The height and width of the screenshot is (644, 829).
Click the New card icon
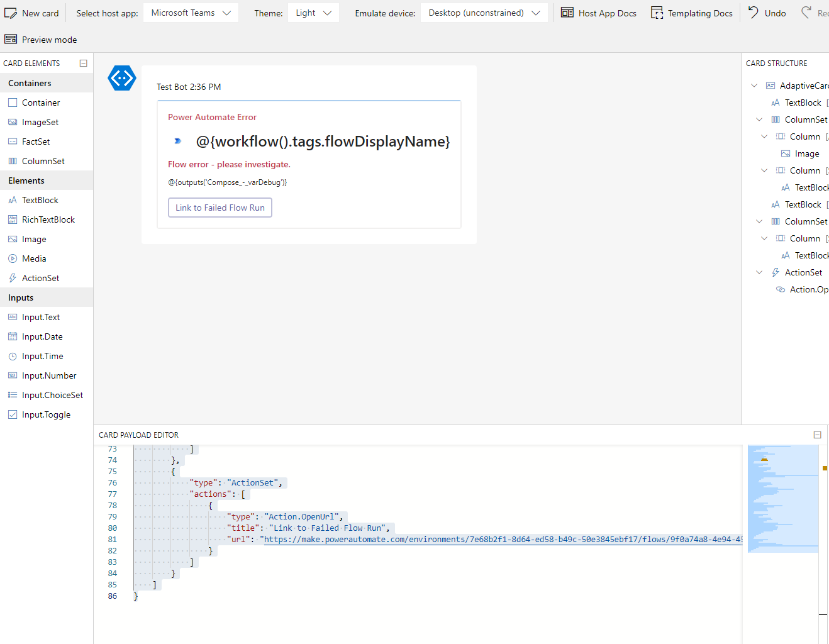(x=11, y=13)
